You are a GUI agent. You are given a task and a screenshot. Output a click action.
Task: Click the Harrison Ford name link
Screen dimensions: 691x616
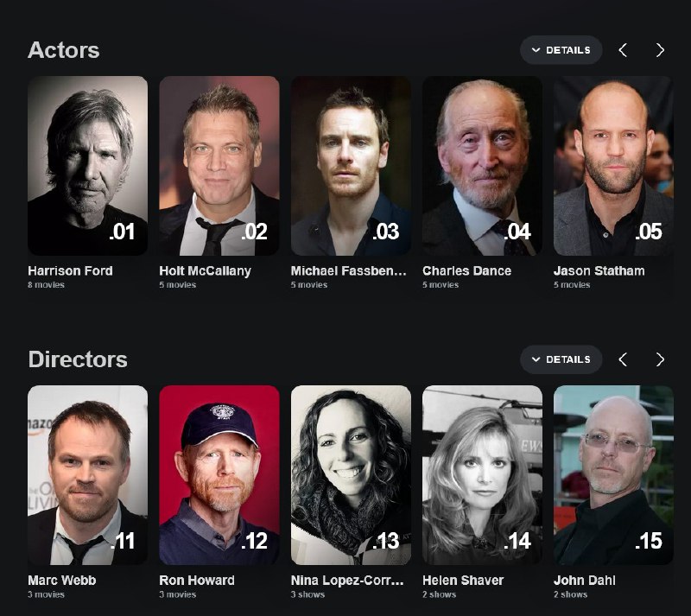pos(70,270)
